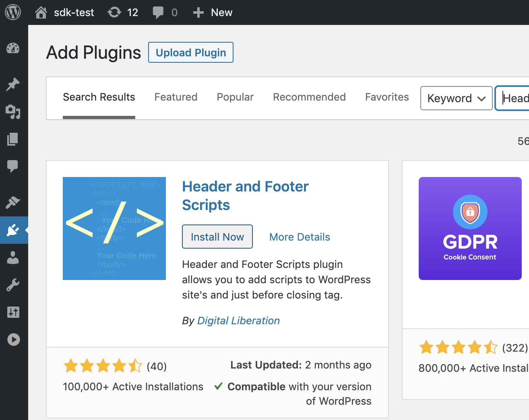Switch to the Featured tab
Screen dimensions: 529x420
pyautogui.click(x=176, y=97)
